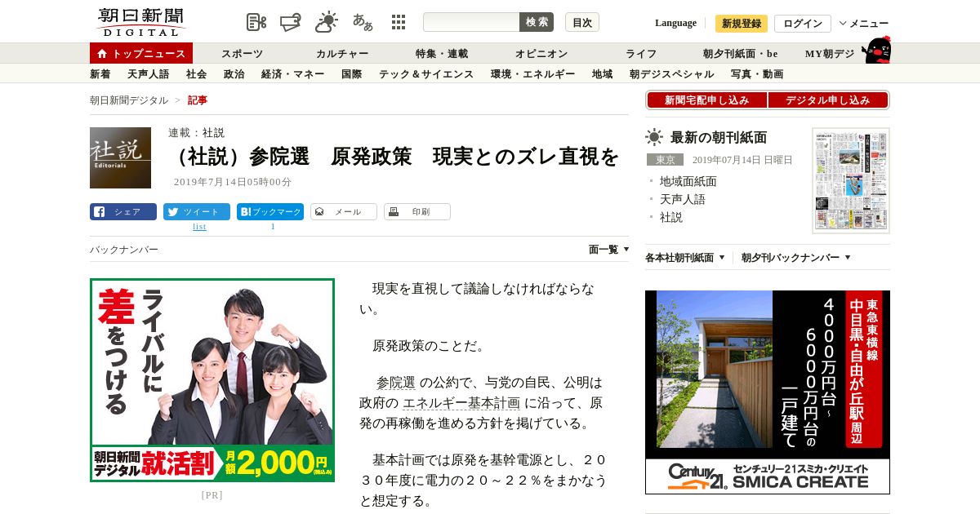This screenshot has width=980, height=514.
Task: Click the Asahi Shimbun Digital logo
Action: point(140,22)
